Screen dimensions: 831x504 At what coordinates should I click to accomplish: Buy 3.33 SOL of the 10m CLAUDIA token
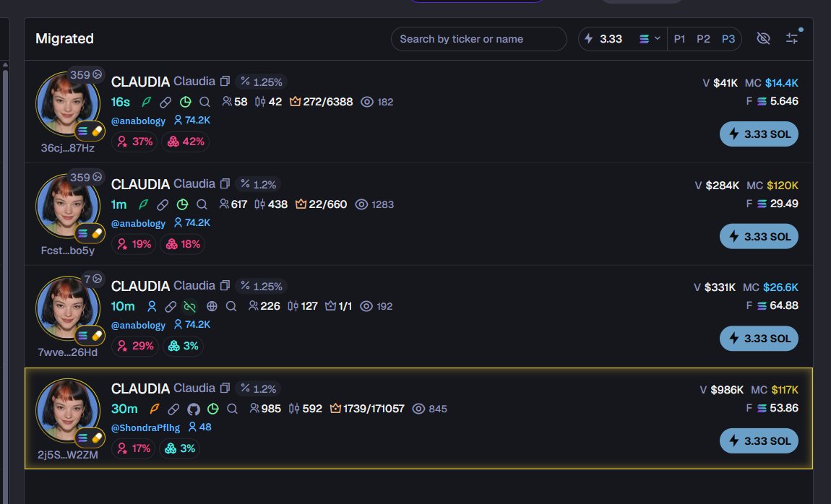point(759,339)
